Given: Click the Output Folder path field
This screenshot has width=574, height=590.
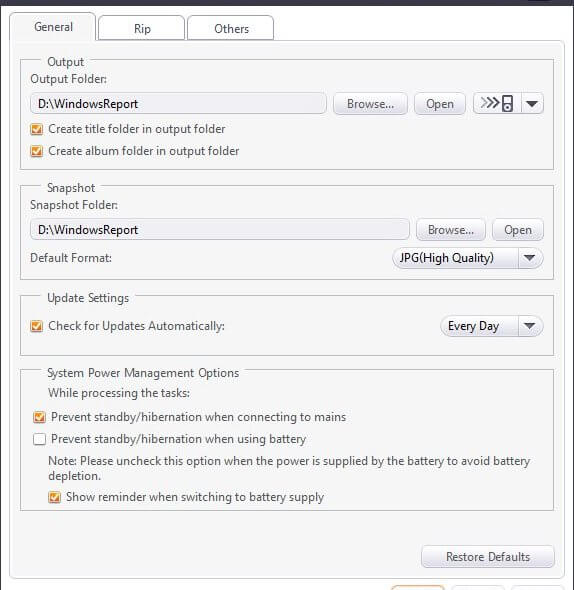Looking at the screenshot, I should 178,103.
